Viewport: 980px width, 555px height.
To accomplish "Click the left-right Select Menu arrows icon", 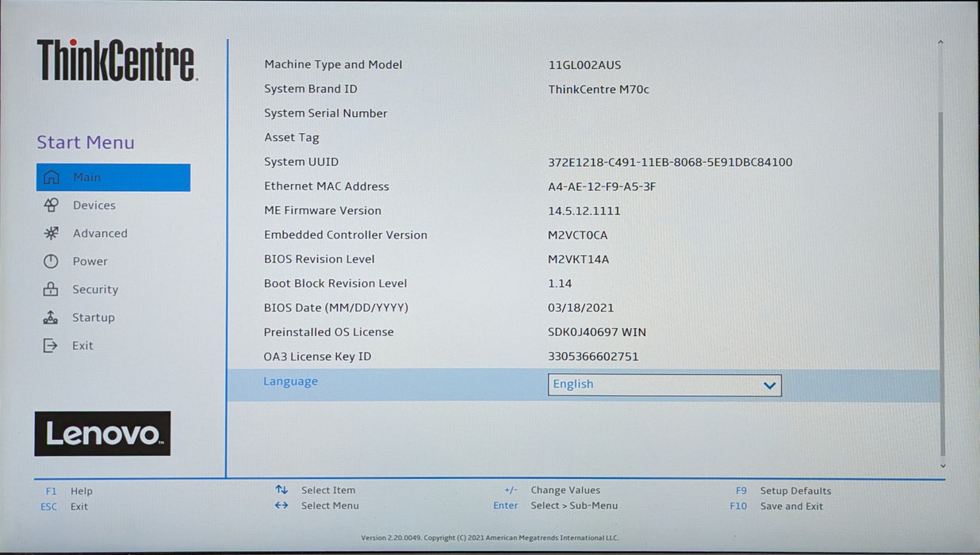I will [x=281, y=506].
